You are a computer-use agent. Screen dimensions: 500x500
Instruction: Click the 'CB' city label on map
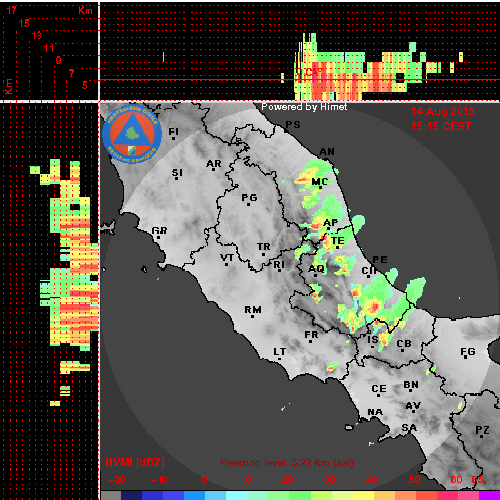tap(404, 343)
